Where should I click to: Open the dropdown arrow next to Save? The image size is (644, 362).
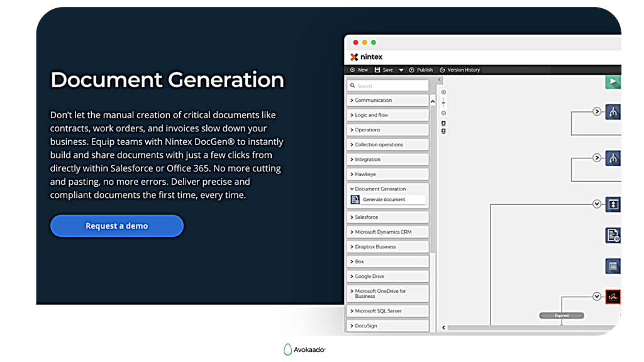coord(401,70)
